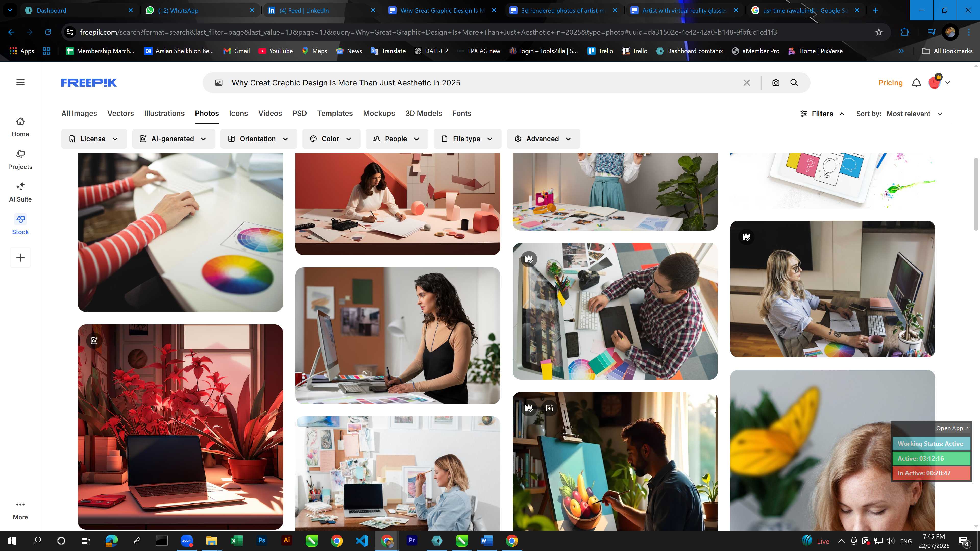Click image type icon in search bar
Image resolution: width=980 pixels, height=551 pixels.
tap(219, 82)
